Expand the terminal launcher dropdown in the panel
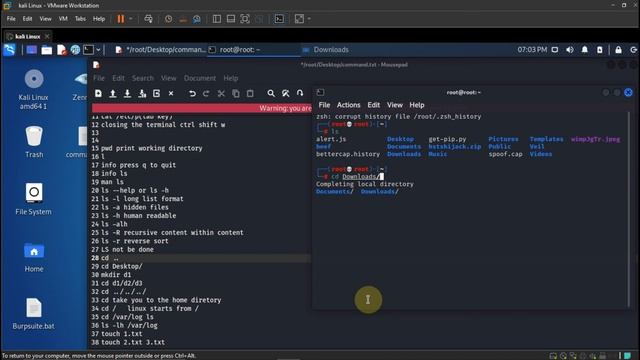The height and width of the screenshot is (360, 640). coord(98,50)
